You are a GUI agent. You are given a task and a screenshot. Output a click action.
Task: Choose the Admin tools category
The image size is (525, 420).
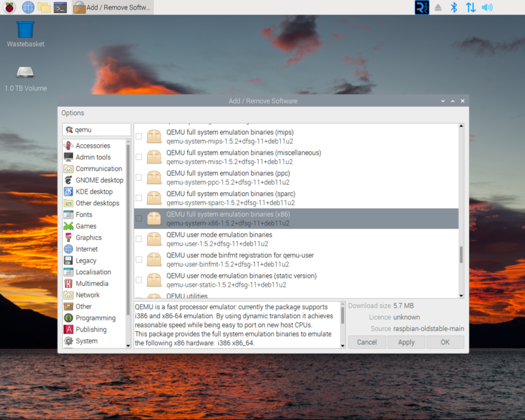pyautogui.click(x=68, y=157)
